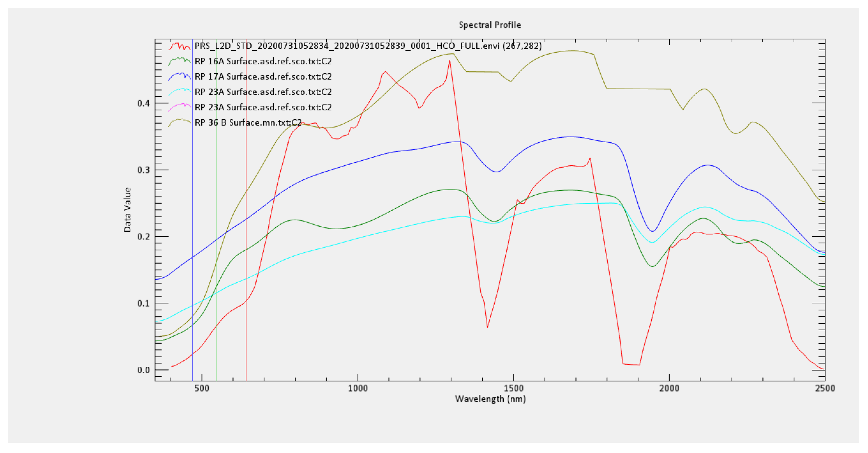Click the green RP 16A legend spectrum icon
This screenshot has height=453, width=868.
[x=180, y=61]
